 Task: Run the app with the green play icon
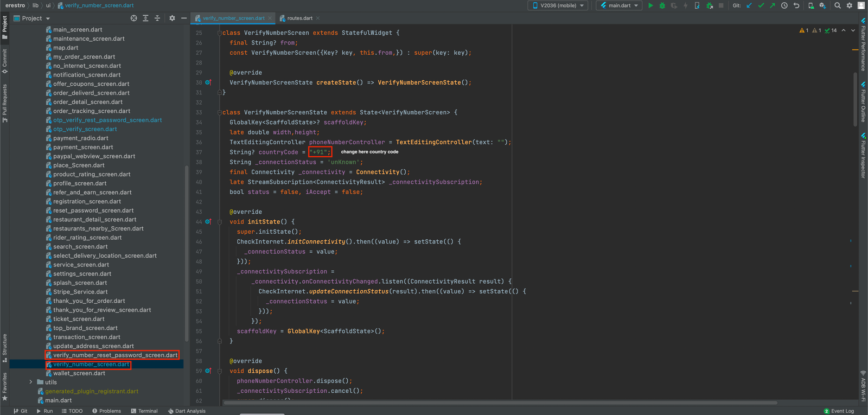pyautogui.click(x=650, y=5)
